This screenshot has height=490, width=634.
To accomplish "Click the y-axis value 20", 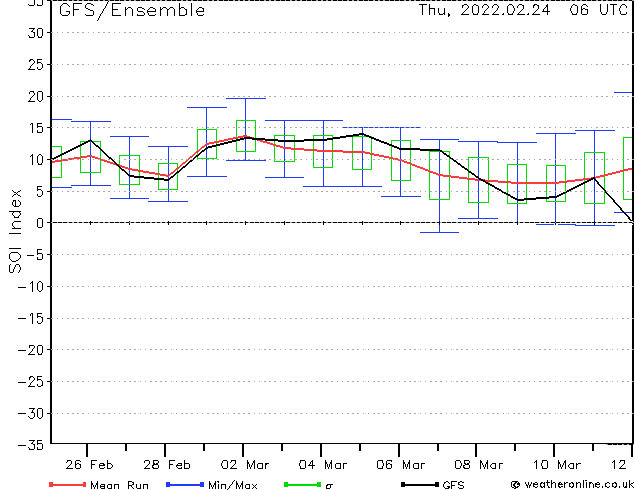I will point(35,96).
